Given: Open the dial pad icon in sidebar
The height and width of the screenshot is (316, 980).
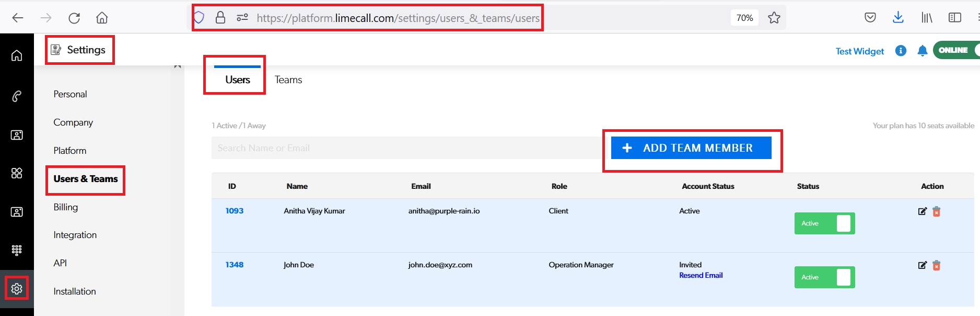Looking at the screenshot, I should pyautogui.click(x=17, y=250).
